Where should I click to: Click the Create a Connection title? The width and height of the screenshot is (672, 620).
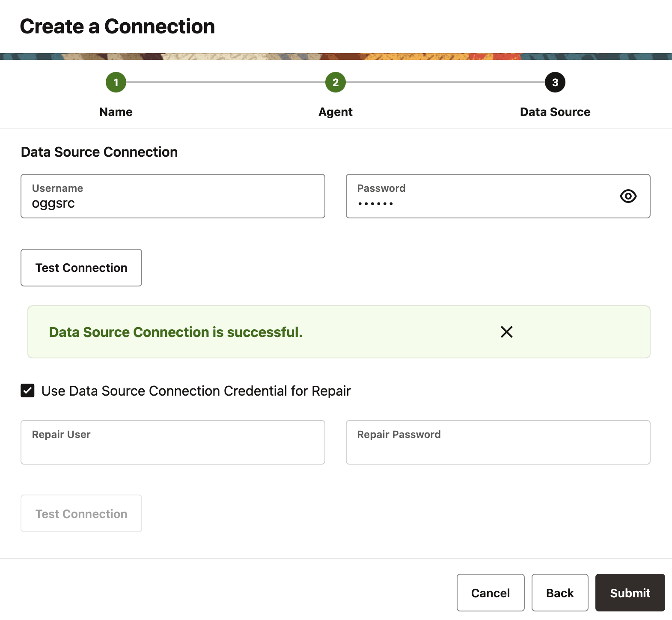point(117,27)
